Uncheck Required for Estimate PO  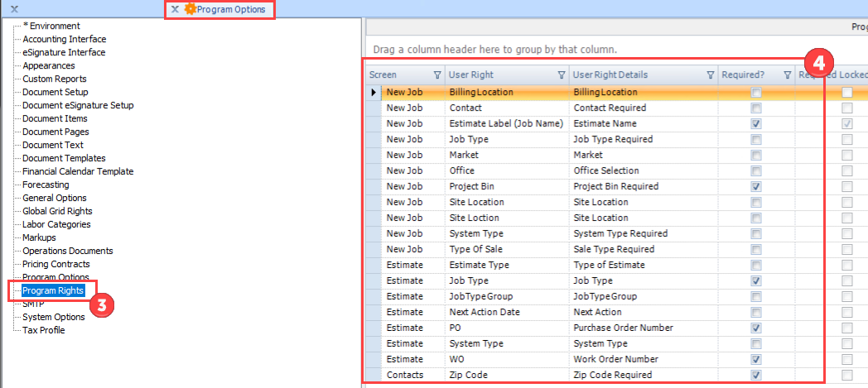coord(755,328)
